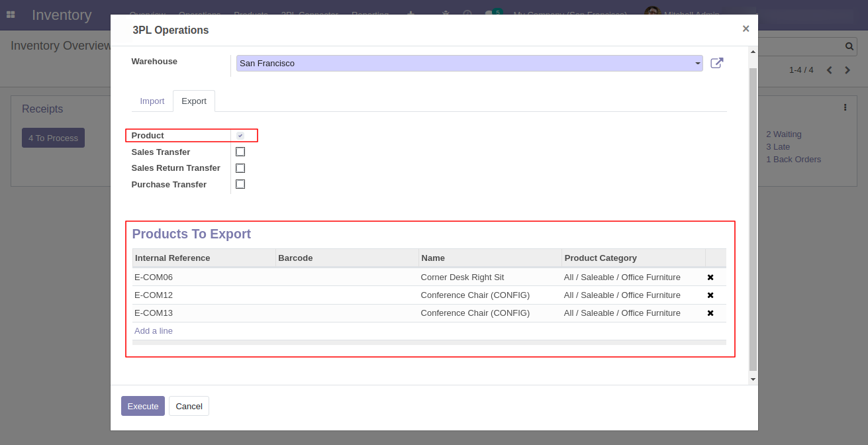
Task: Select the Export tab
Action: (194, 101)
